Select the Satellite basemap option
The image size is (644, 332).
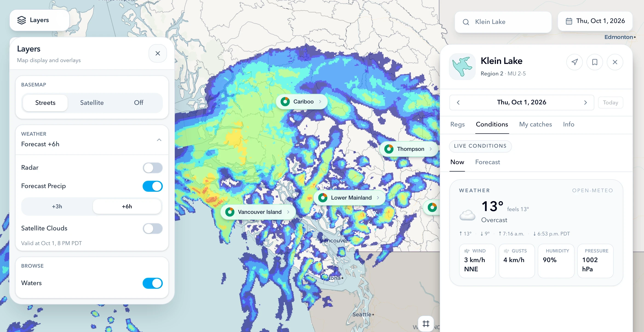(x=92, y=103)
